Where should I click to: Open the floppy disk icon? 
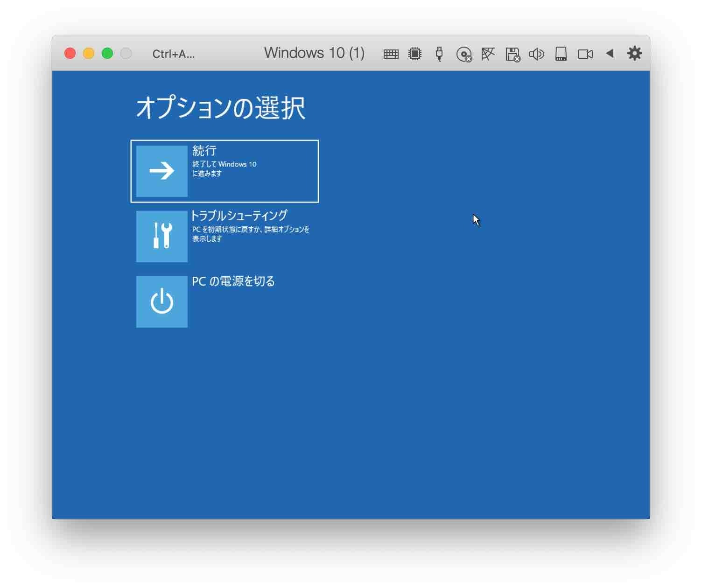pyautogui.click(x=512, y=54)
